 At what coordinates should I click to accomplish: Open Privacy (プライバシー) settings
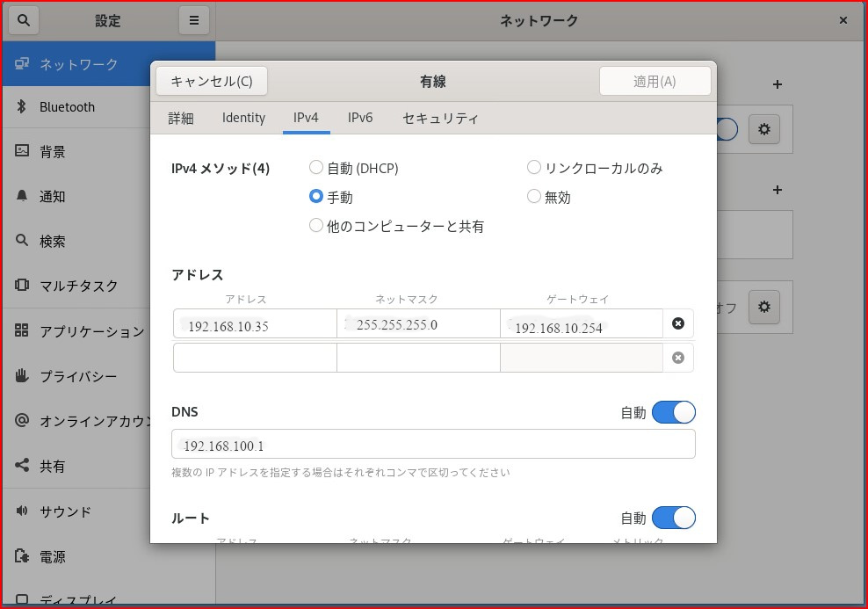(76, 376)
